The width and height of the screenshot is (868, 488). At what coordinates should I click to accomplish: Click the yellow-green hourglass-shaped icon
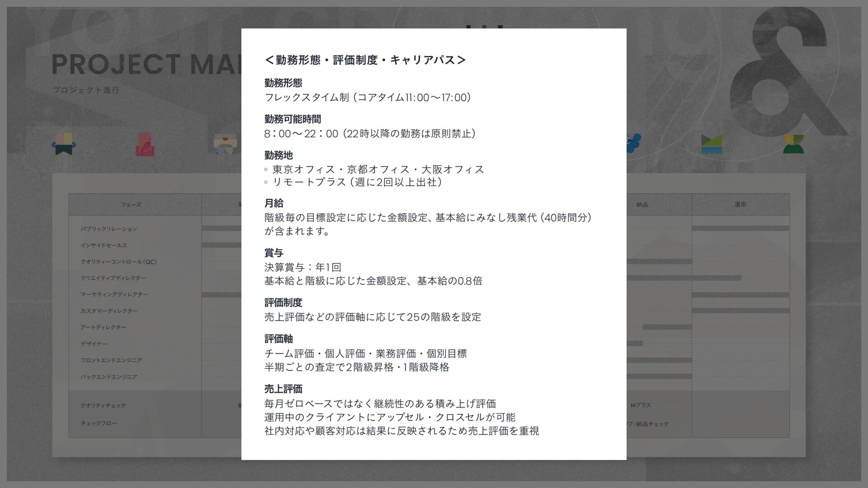793,144
